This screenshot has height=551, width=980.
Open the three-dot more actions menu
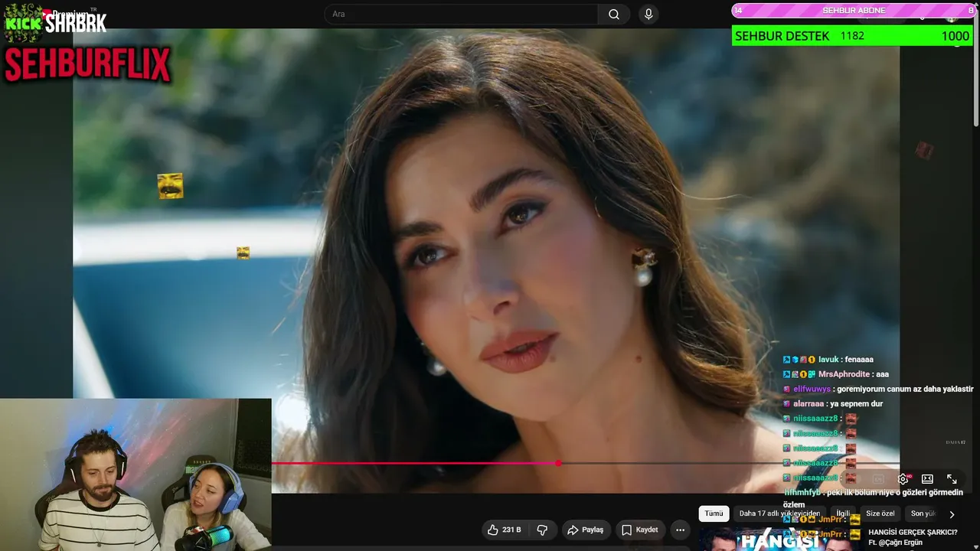[680, 530]
